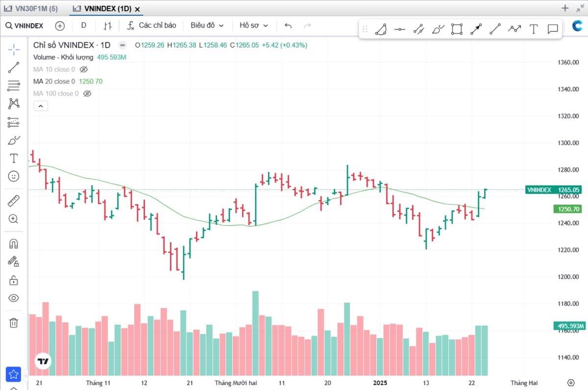Click the 2025 label on time axis
This screenshot has height=390, width=588.
click(380, 383)
